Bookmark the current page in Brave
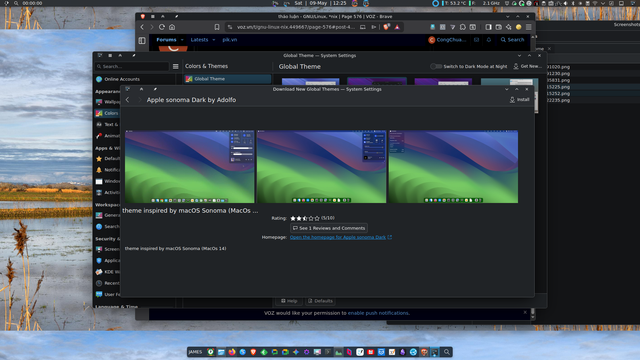 (x=217, y=27)
